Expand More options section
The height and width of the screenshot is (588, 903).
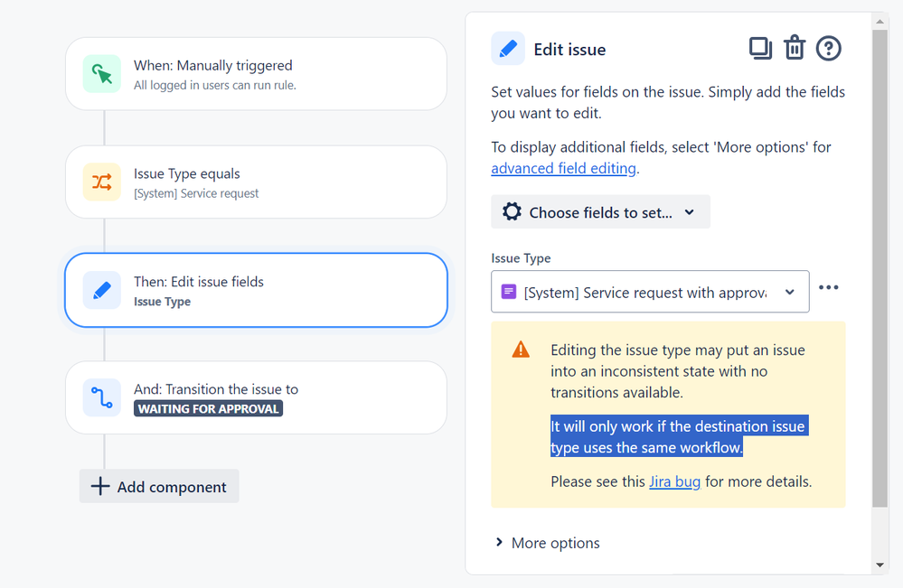click(548, 543)
